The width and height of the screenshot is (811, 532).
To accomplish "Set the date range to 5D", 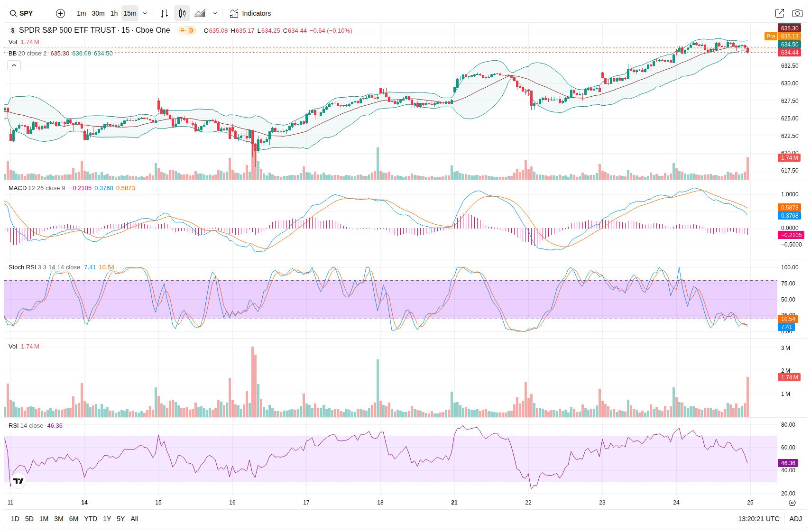I will [29, 519].
